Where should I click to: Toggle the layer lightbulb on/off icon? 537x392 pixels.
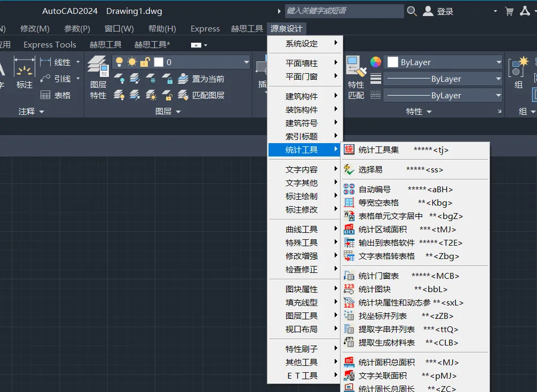tap(119, 62)
